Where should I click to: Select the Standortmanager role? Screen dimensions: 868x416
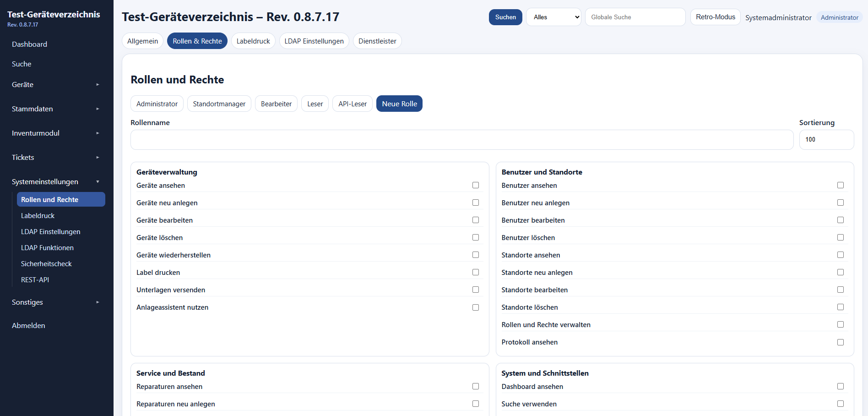[x=219, y=104]
